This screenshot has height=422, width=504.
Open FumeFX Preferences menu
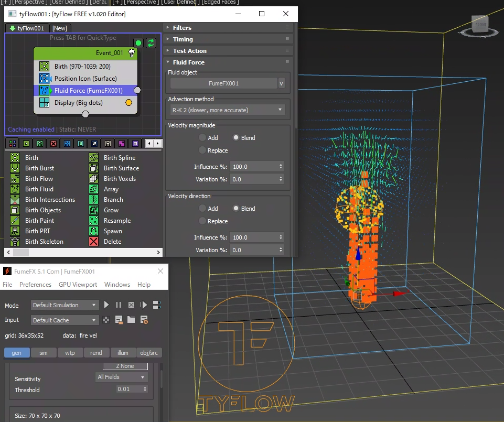click(x=35, y=285)
